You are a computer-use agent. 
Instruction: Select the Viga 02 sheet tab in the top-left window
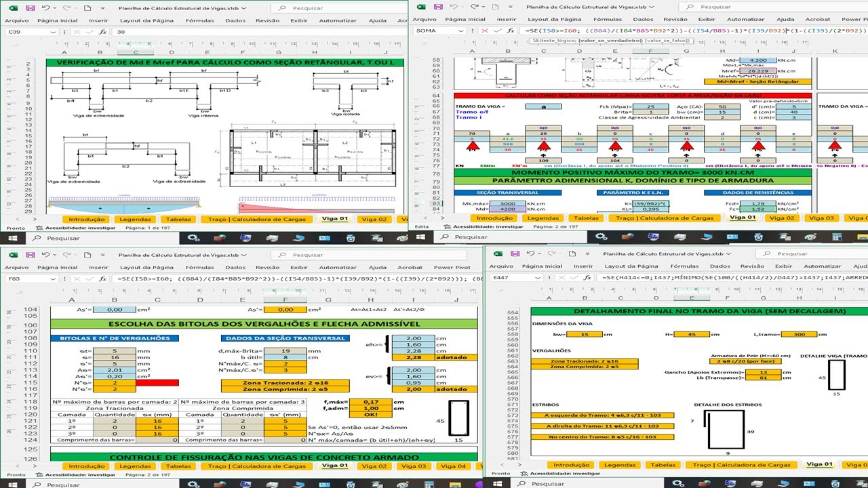coord(374,219)
